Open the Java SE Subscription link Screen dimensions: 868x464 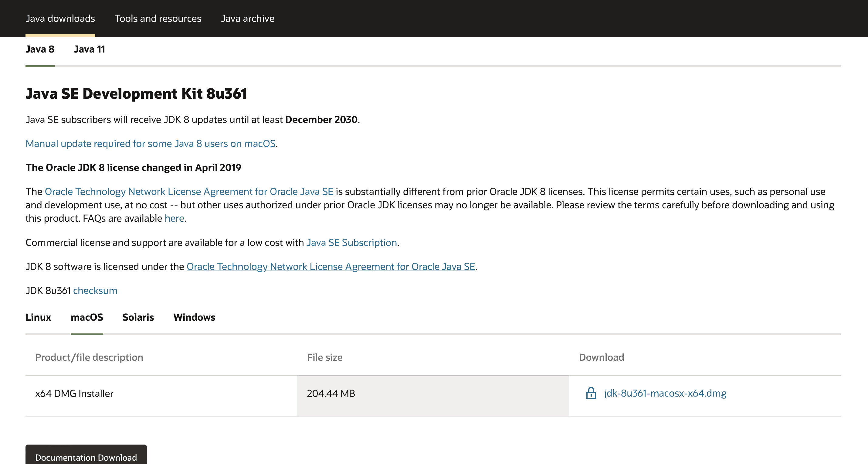coord(351,243)
